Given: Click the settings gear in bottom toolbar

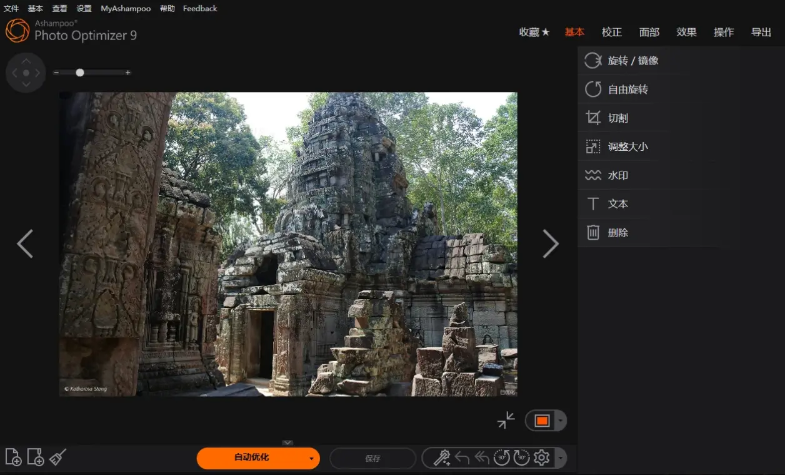Looking at the screenshot, I should (x=542, y=458).
